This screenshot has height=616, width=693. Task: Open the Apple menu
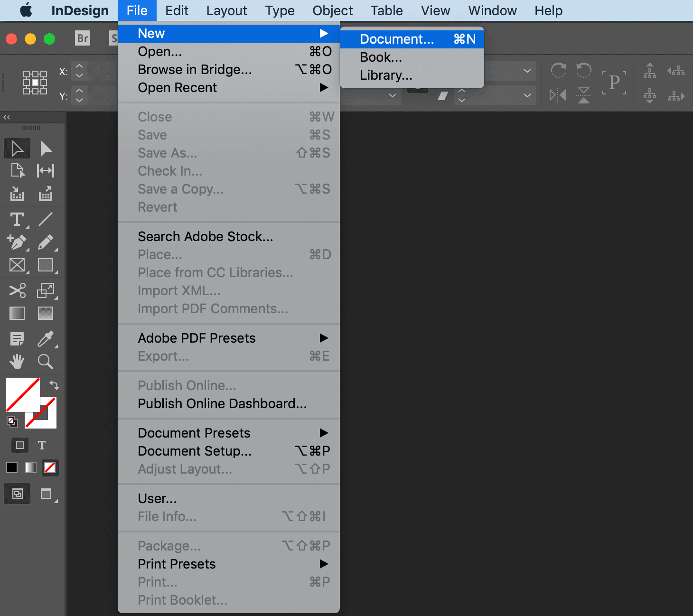point(26,10)
